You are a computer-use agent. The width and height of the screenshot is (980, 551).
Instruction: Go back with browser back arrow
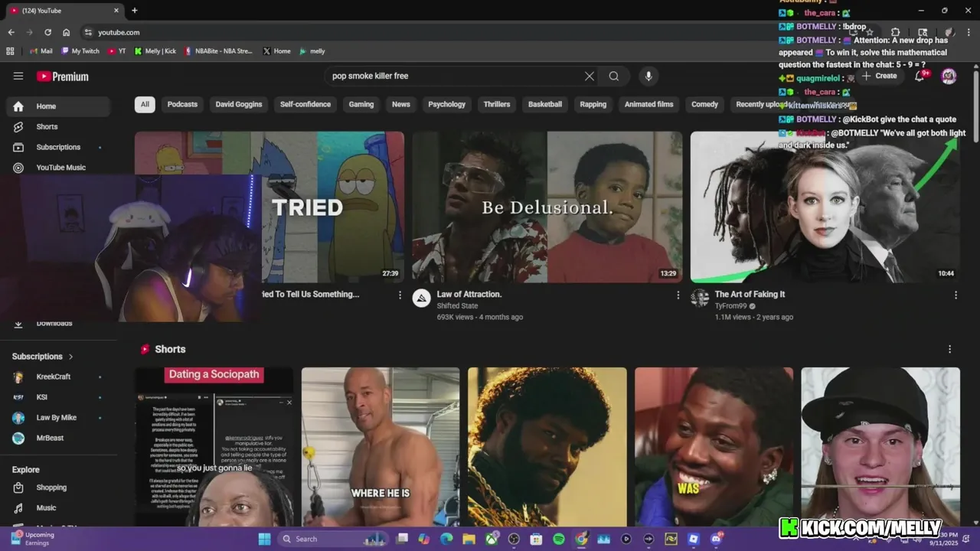pyautogui.click(x=11, y=32)
